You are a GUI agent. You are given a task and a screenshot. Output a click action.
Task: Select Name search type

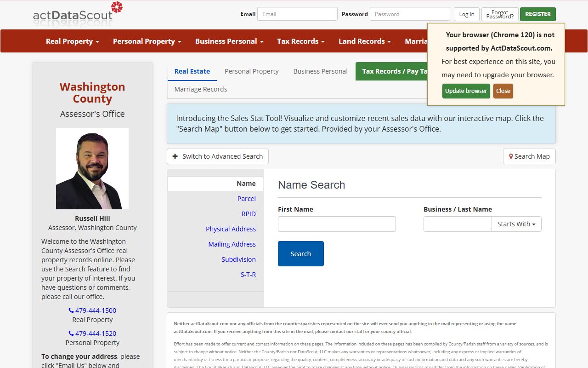215,184
